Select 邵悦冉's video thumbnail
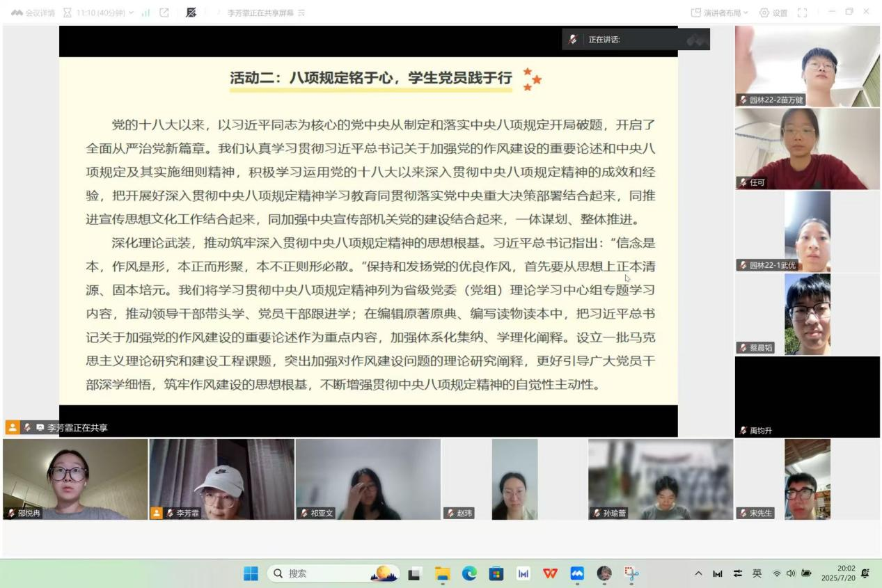 click(75, 479)
